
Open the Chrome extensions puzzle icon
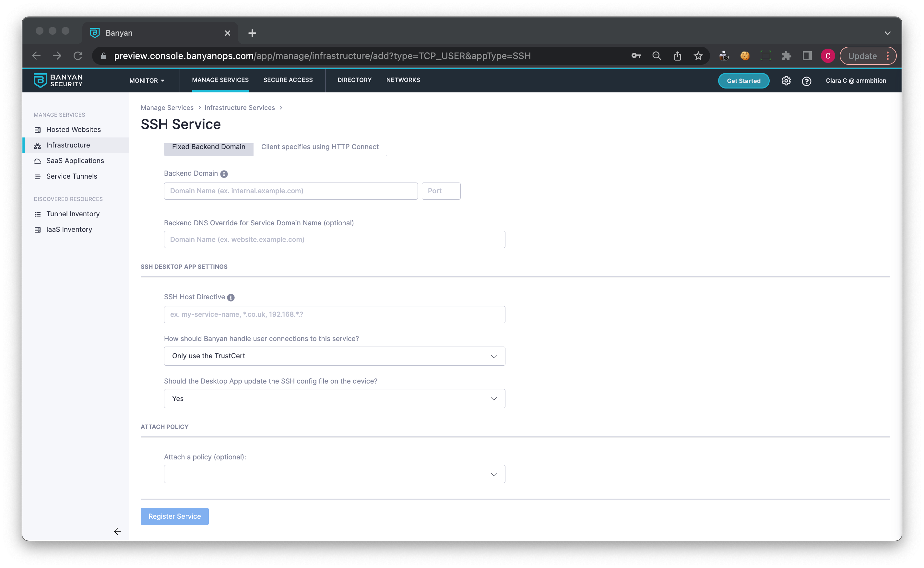point(786,56)
